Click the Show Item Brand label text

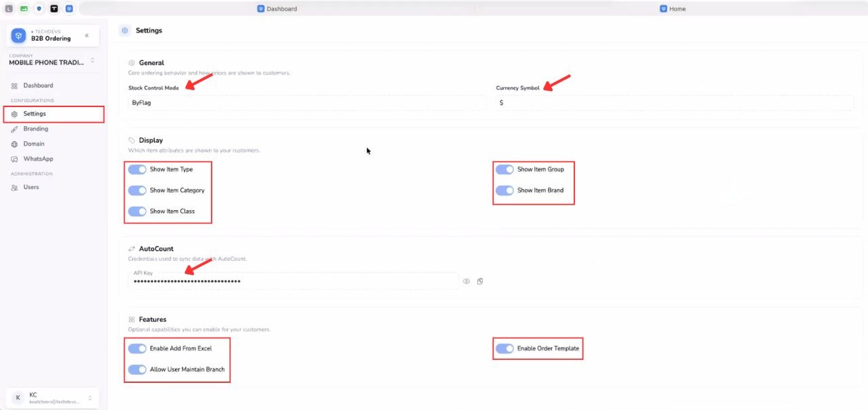[x=540, y=190]
